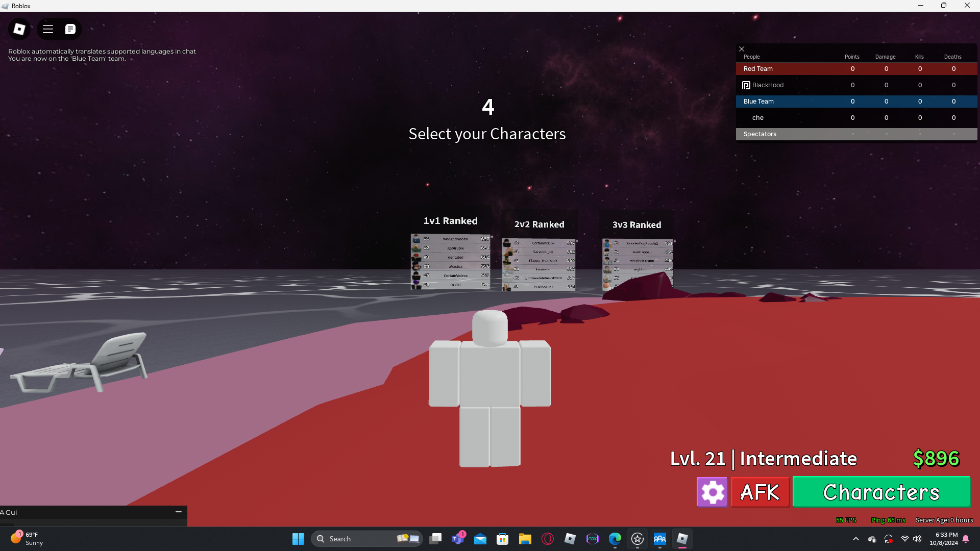Open the Roblox logo menu
Viewport: 980px width, 551px height.
click(x=19, y=29)
